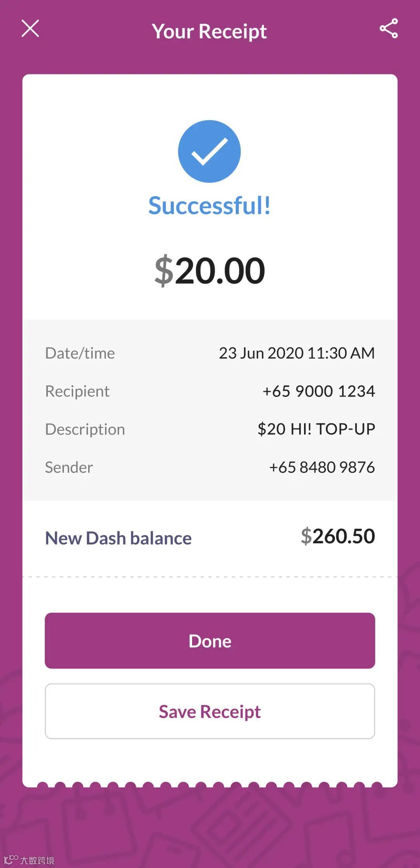Click the Description row label
The image size is (420, 868).
[85, 429]
